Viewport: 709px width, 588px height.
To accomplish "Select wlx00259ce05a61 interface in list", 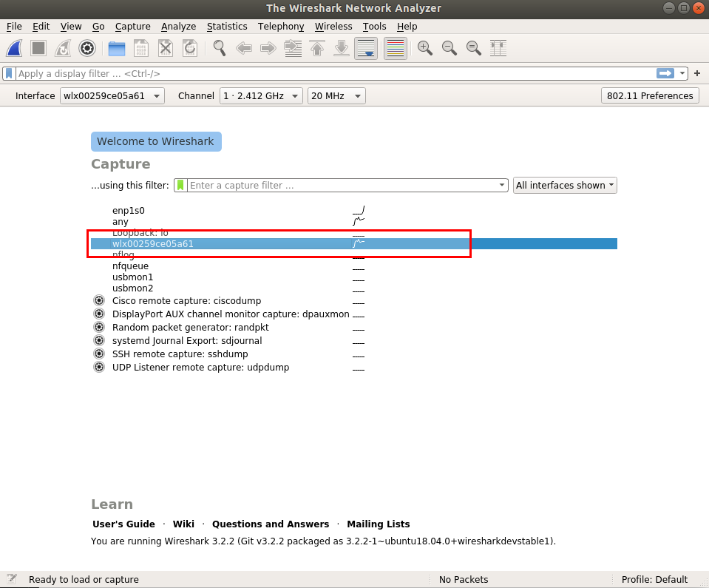I will [x=354, y=244].
